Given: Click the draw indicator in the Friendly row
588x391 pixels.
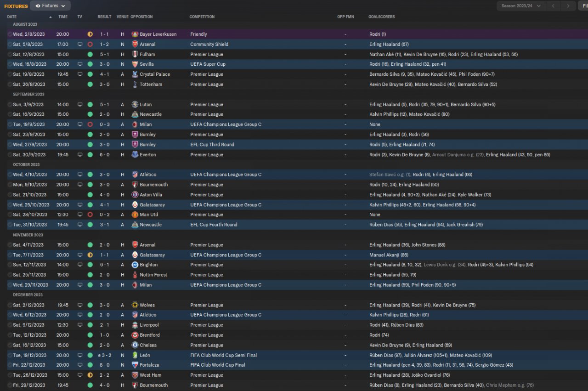Looking at the screenshot, I should [x=90, y=34].
